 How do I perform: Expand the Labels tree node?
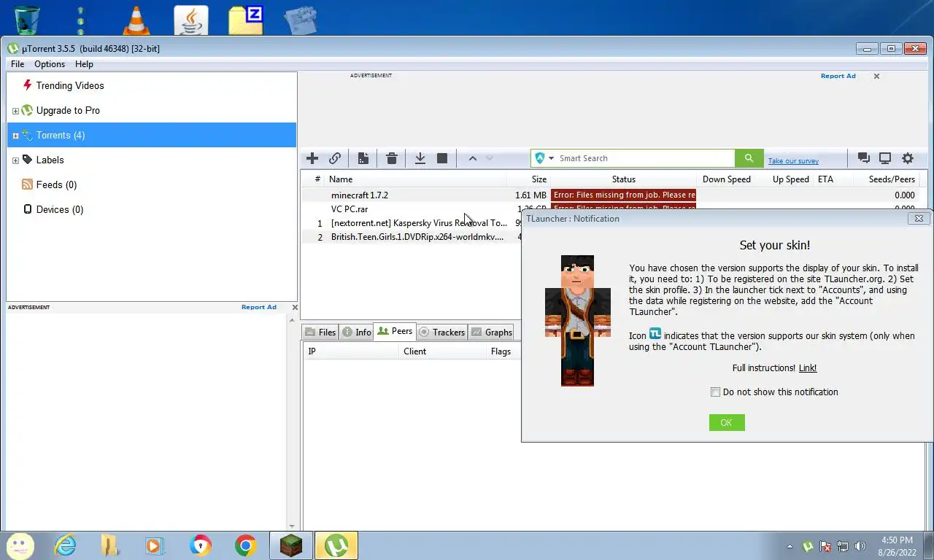coord(15,160)
